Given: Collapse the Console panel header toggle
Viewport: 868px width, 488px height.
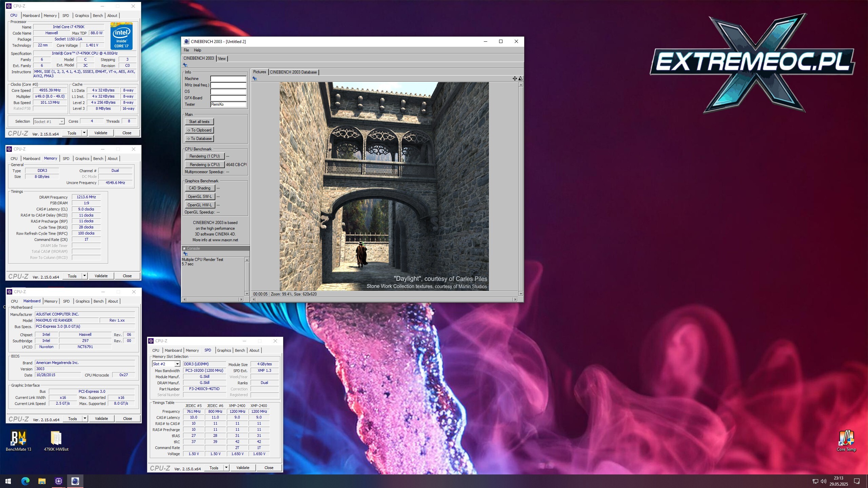Looking at the screenshot, I should pyautogui.click(x=184, y=248).
